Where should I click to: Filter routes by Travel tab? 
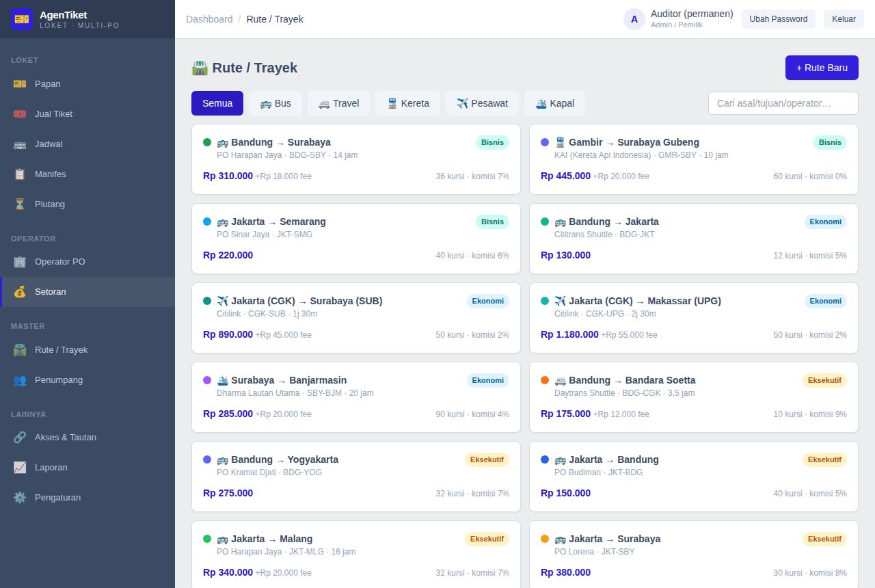339,103
